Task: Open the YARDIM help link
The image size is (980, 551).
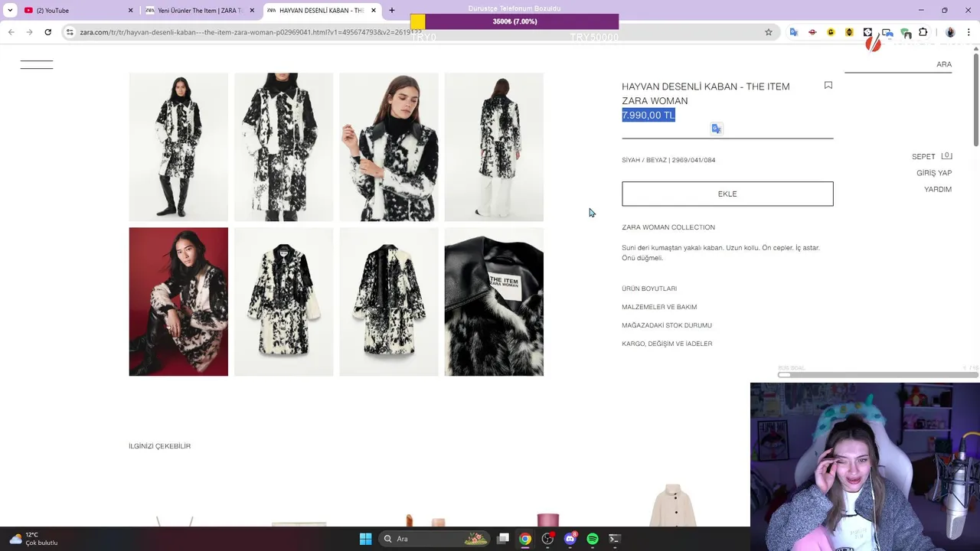Action: click(938, 189)
